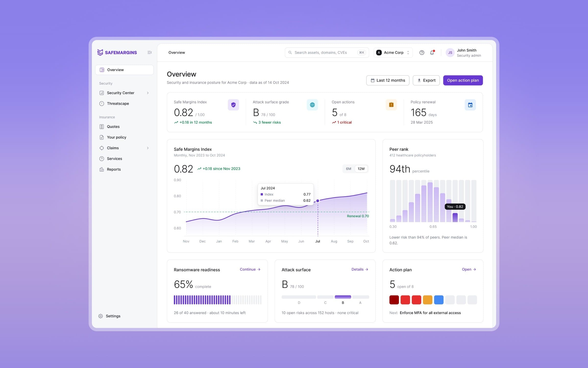The height and width of the screenshot is (368, 588).
Task: Click the Reports sidebar icon
Action: pos(102,169)
